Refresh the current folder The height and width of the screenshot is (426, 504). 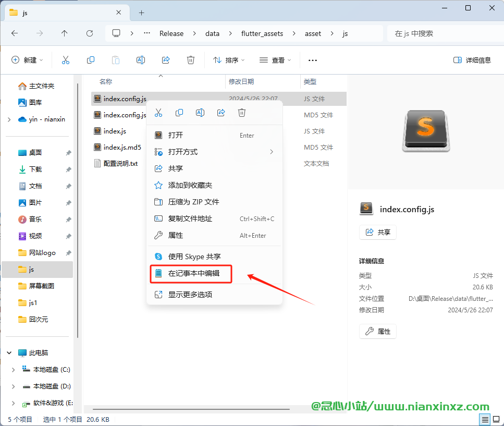click(x=90, y=33)
